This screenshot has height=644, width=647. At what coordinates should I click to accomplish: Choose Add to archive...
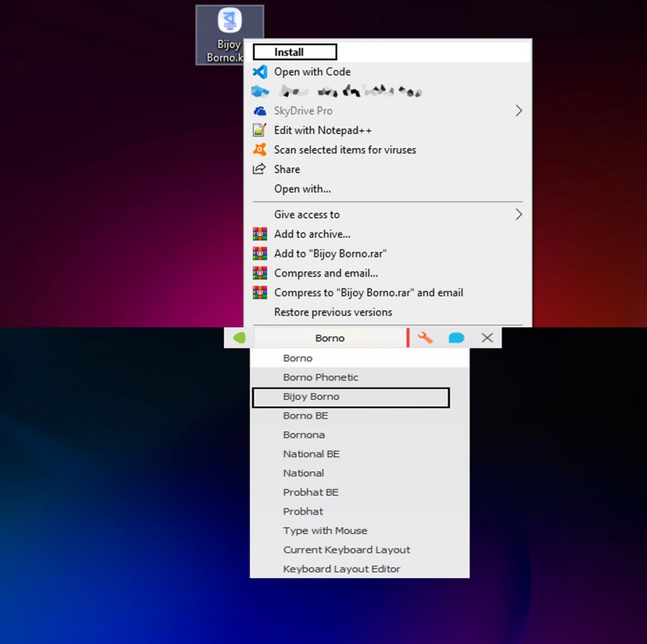click(387, 234)
